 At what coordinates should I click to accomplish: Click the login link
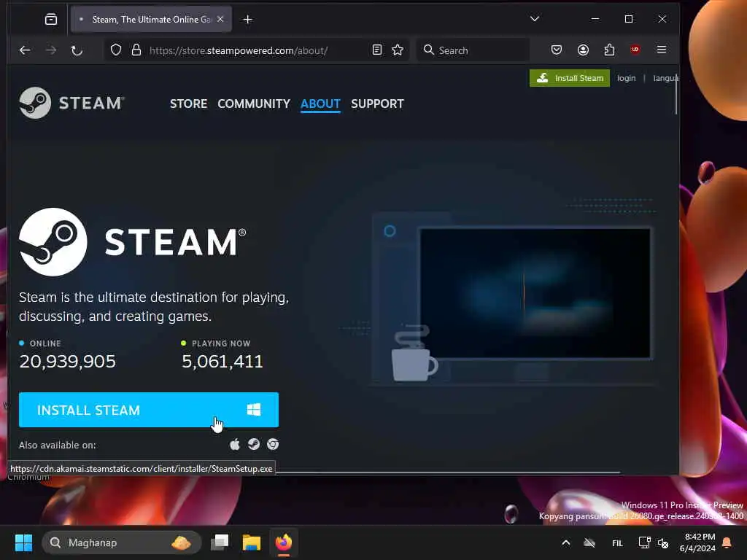point(626,78)
